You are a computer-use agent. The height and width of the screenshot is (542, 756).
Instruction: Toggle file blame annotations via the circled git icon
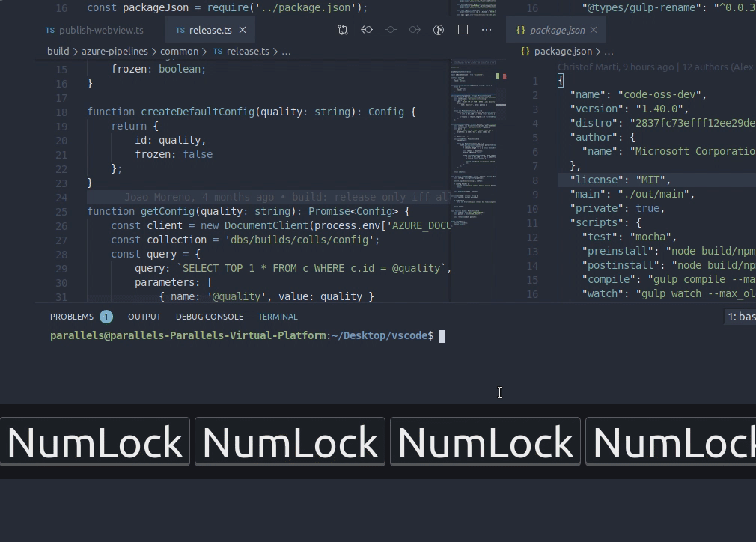point(439,30)
